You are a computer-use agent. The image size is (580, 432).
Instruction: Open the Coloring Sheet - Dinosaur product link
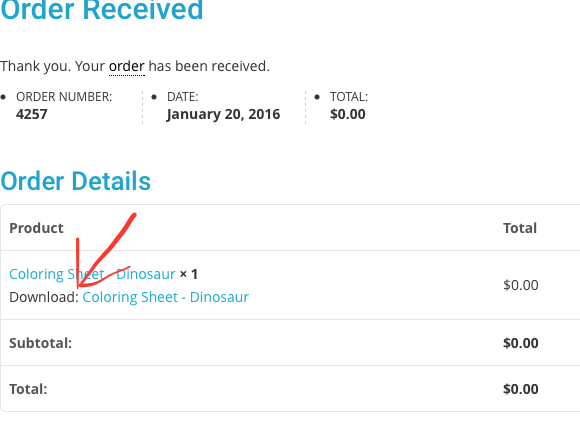coord(92,274)
